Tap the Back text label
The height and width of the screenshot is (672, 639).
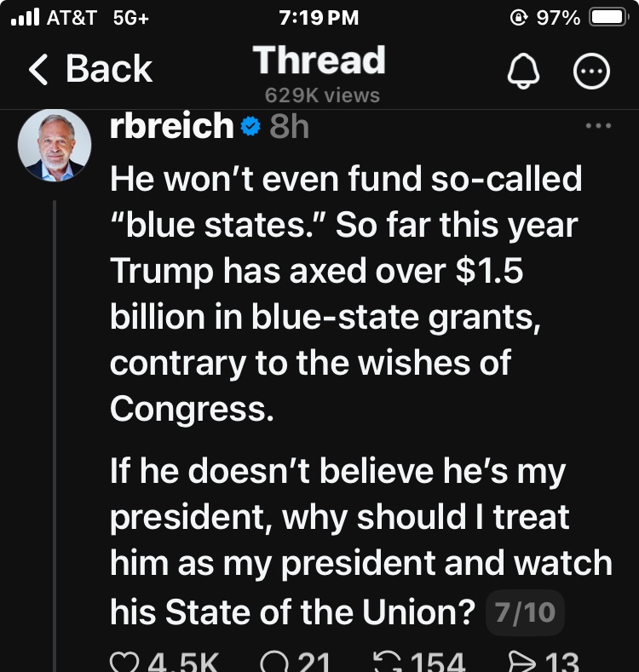(108, 69)
